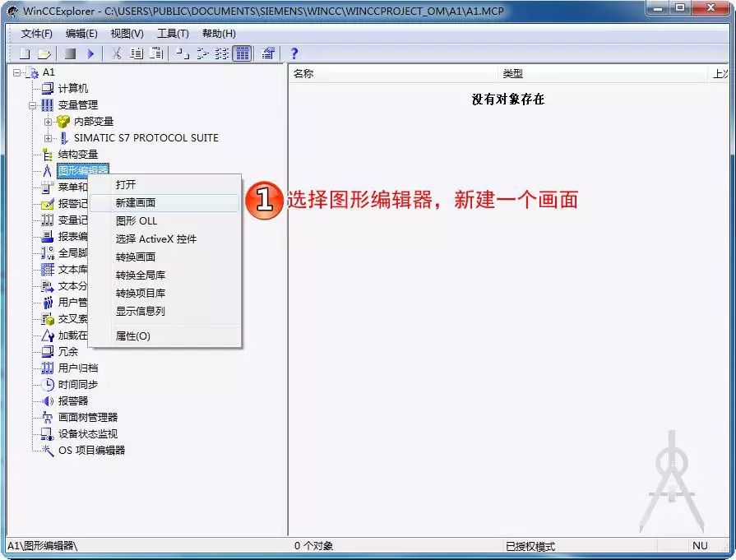Click the Properties toolbar icon

268,53
